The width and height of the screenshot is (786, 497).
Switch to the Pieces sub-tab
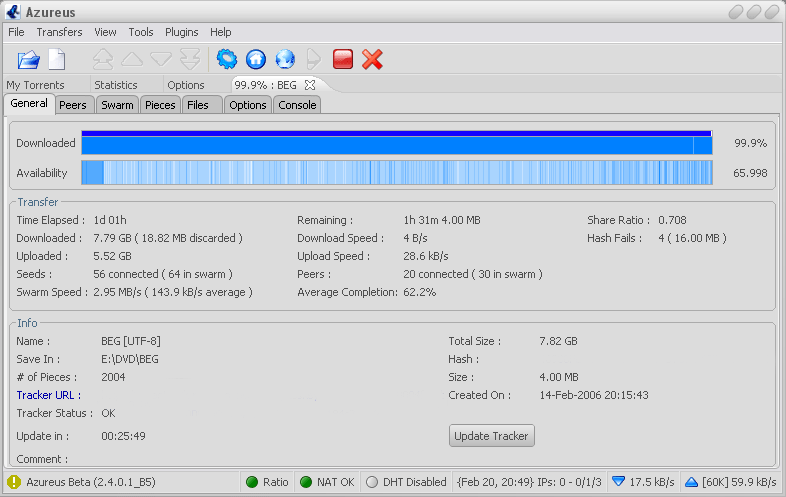tap(160, 105)
